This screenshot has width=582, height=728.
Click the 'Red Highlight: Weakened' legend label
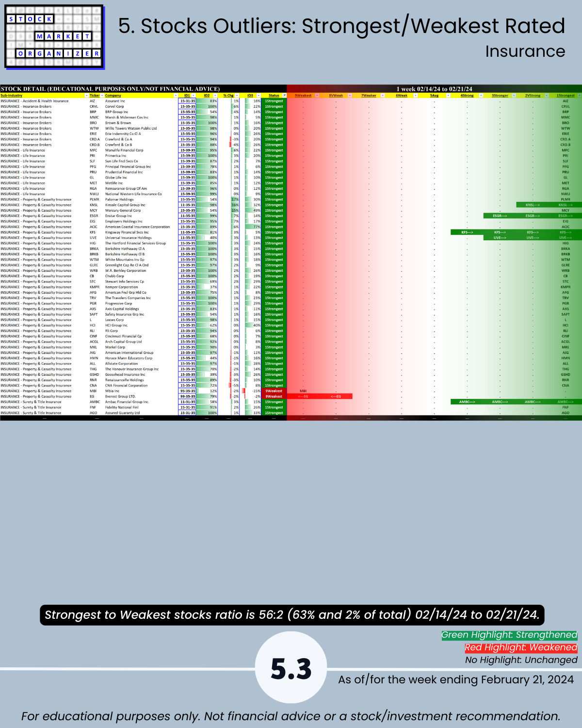click(521, 647)
